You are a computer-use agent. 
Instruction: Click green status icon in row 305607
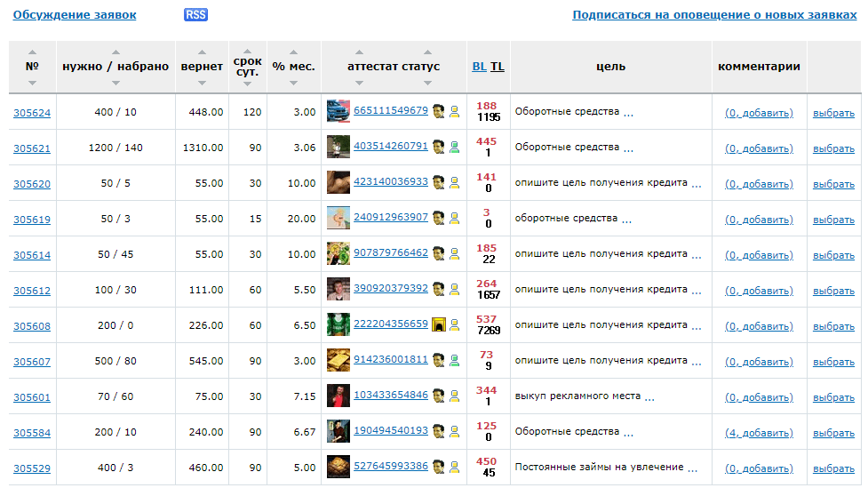click(x=454, y=360)
